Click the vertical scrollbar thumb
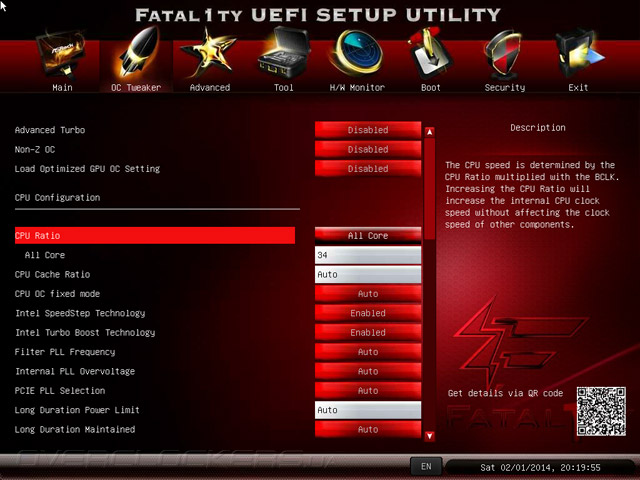Image resolution: width=640 pixels, height=480 pixels. coord(429,189)
